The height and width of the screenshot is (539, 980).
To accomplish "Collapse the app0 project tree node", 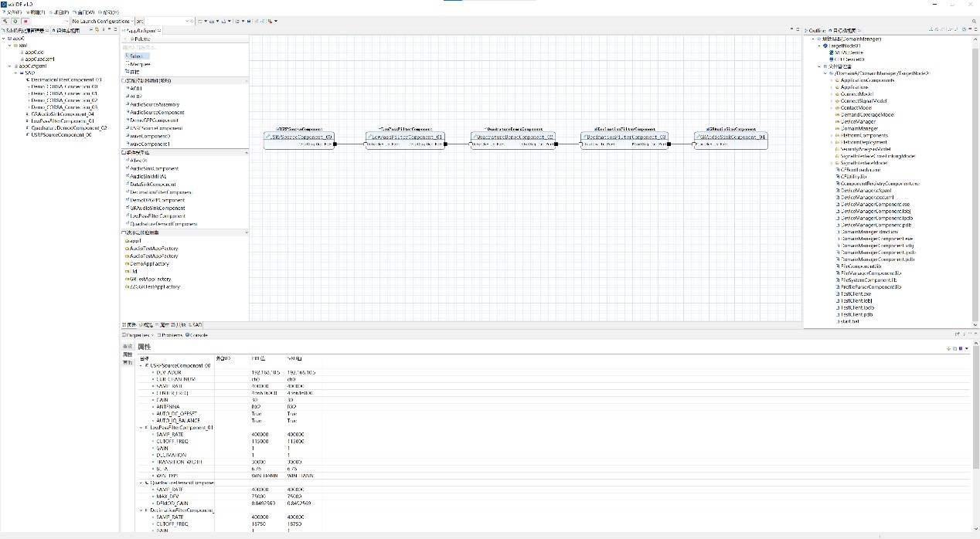I will pyautogui.click(x=4, y=38).
